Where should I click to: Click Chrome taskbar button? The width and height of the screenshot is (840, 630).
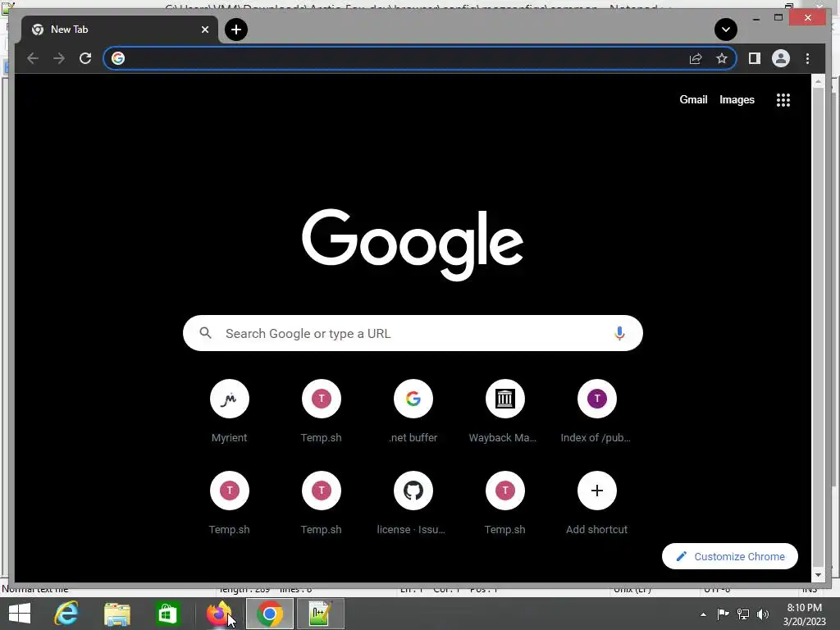[269, 614]
